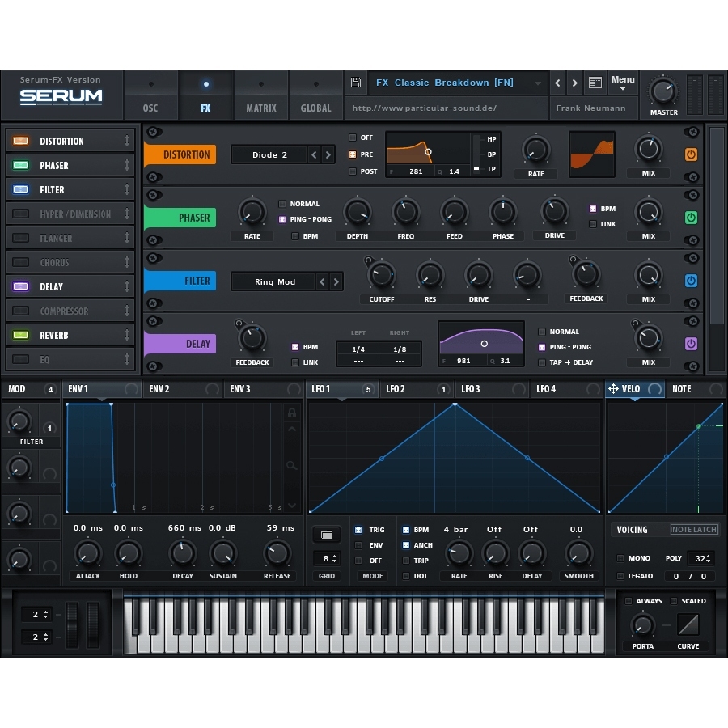
Task: Click the mod wheel
Action: click(x=93, y=624)
